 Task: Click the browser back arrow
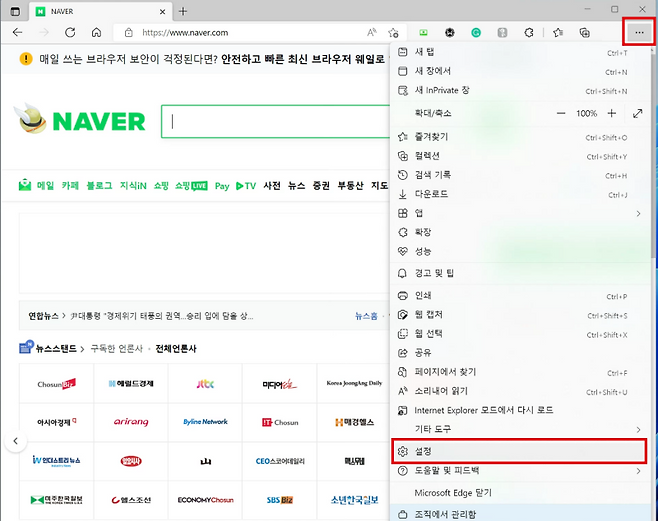17,32
